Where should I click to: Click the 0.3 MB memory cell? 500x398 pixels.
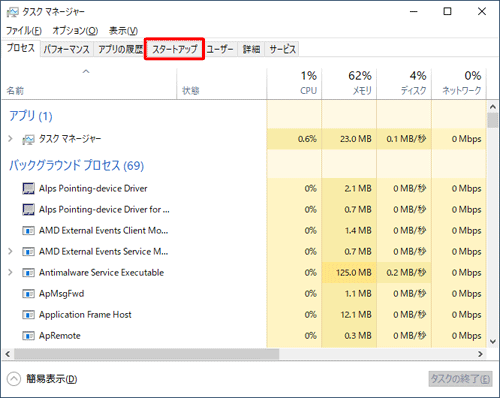coord(349,336)
